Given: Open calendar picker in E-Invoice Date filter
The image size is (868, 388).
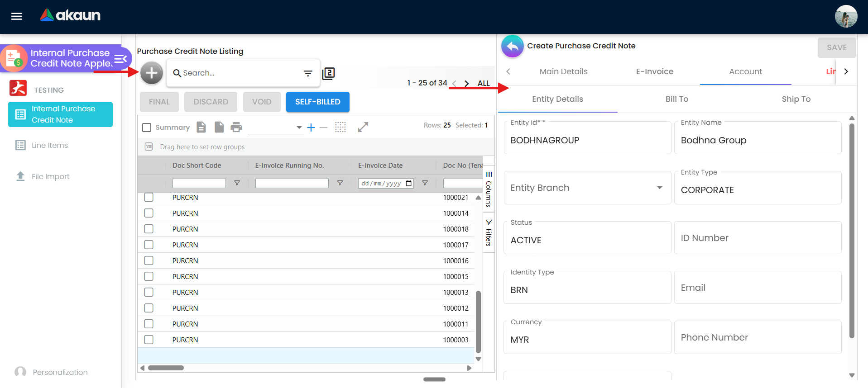Looking at the screenshot, I should click(x=409, y=183).
